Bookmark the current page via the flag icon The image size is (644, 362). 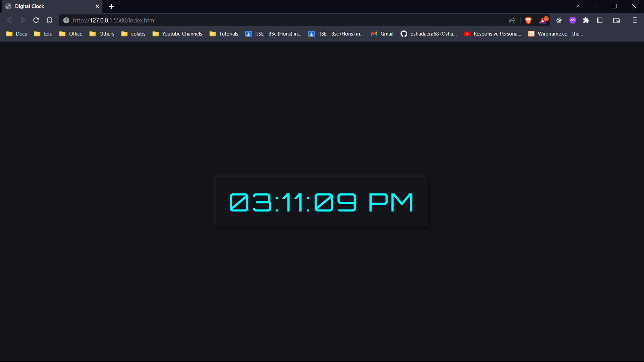point(49,20)
